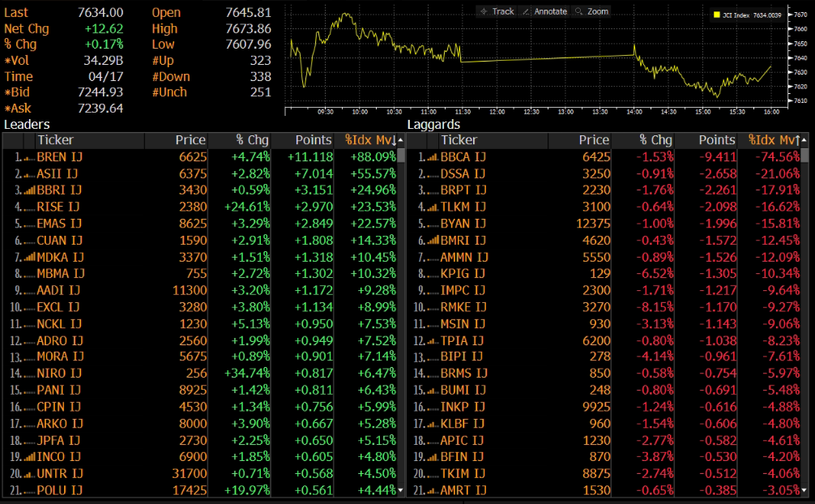The width and height of the screenshot is (815, 504).
Task: Click the Laggards Price column header
Action: [594, 140]
